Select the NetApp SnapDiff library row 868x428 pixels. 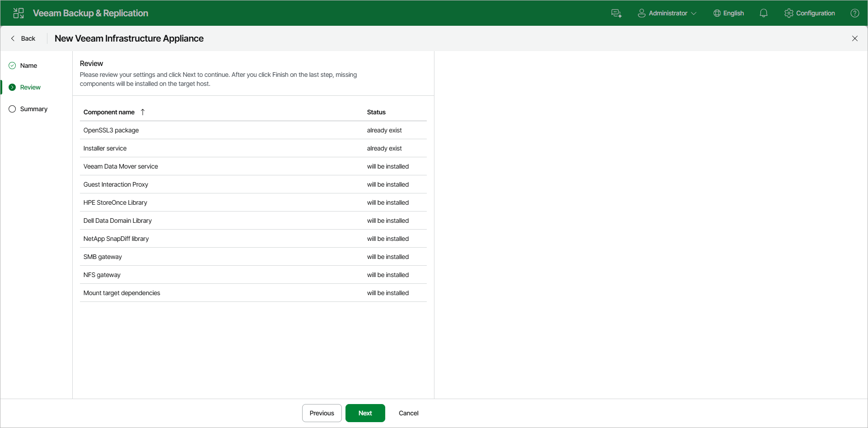click(x=253, y=239)
